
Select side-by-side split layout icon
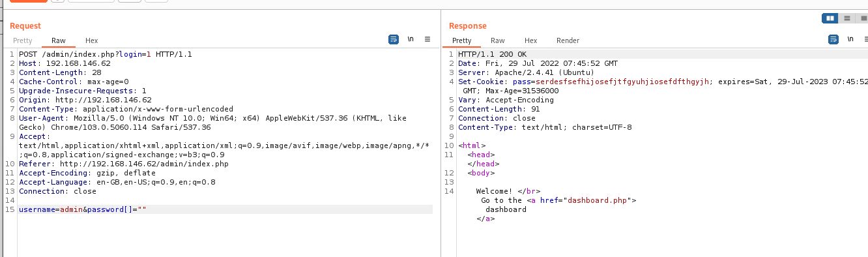click(x=830, y=18)
